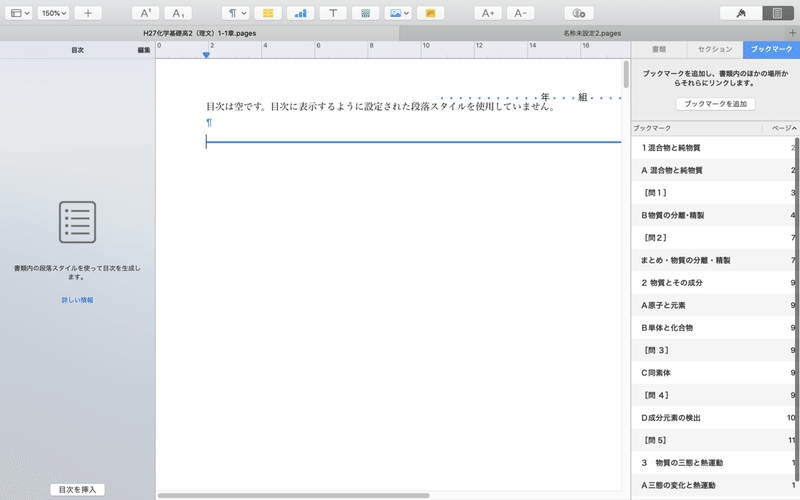Click the horizontal document scrollbar
Screen dimensions: 800x500
pyautogui.click(x=293, y=495)
